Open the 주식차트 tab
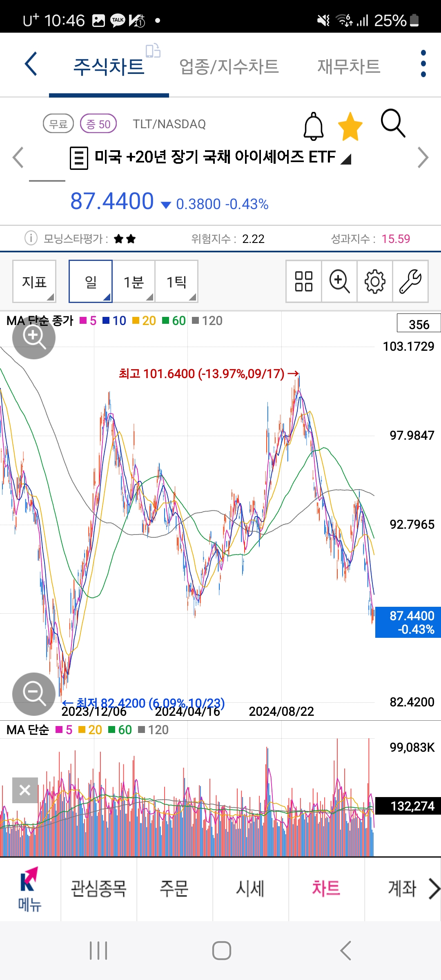441x980 pixels. [109, 67]
